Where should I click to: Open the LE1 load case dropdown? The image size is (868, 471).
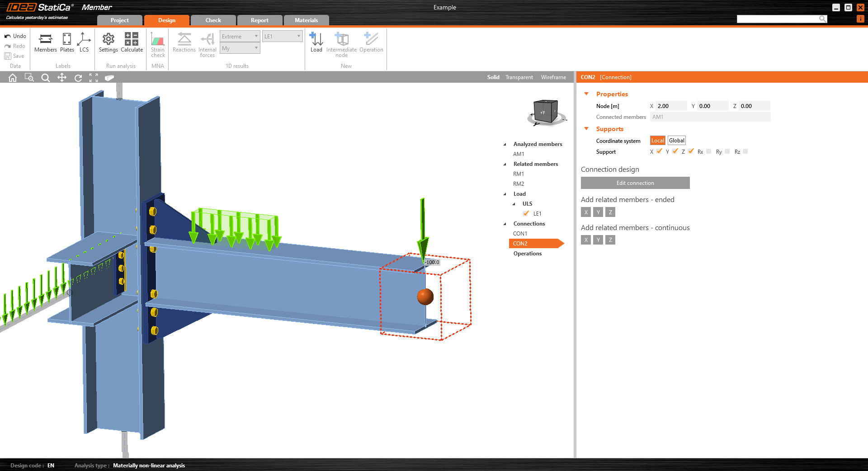pos(283,36)
